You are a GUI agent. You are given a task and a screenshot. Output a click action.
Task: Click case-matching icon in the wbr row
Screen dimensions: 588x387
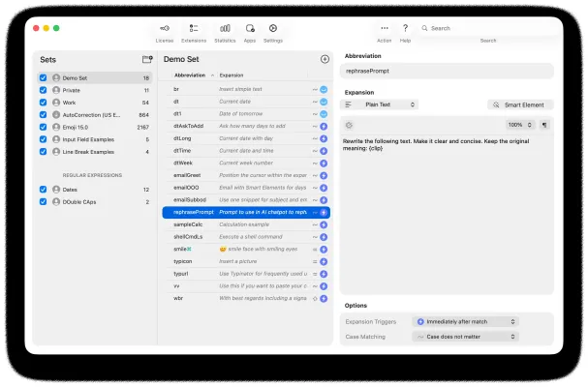point(315,299)
